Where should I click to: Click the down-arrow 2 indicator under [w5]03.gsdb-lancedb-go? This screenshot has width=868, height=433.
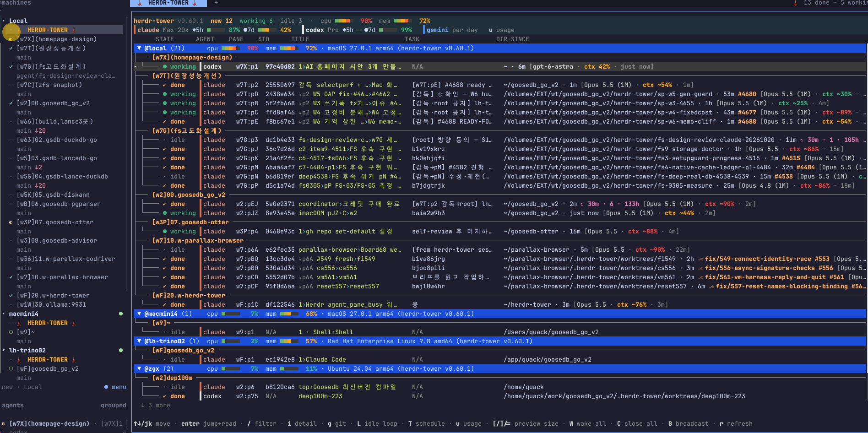38,168
